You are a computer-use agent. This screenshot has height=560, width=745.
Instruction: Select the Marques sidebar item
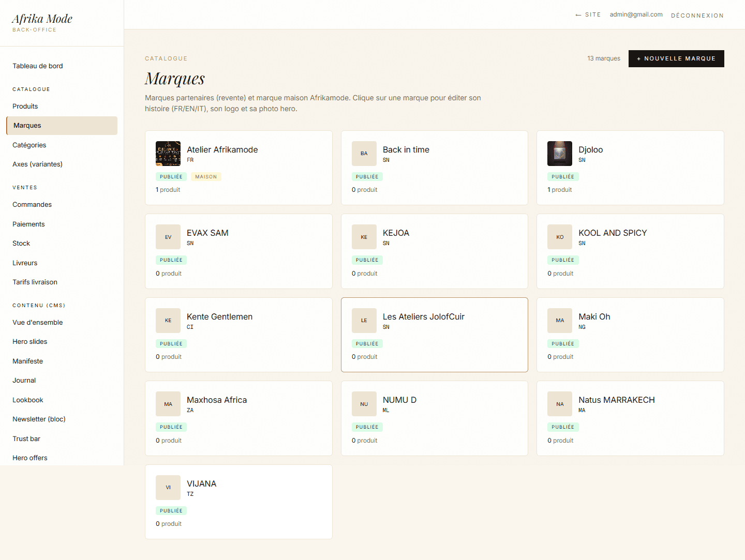62,126
